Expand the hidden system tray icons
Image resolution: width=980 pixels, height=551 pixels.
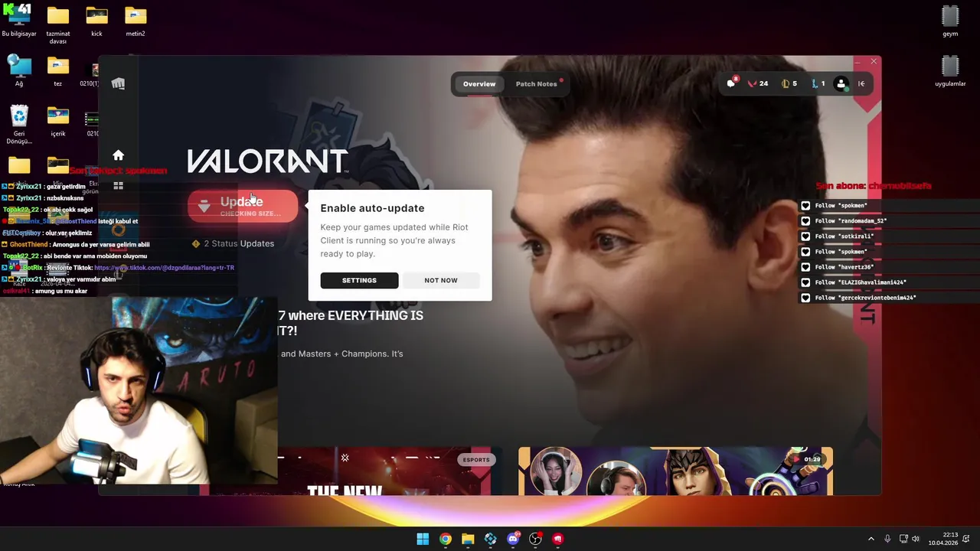coord(871,539)
